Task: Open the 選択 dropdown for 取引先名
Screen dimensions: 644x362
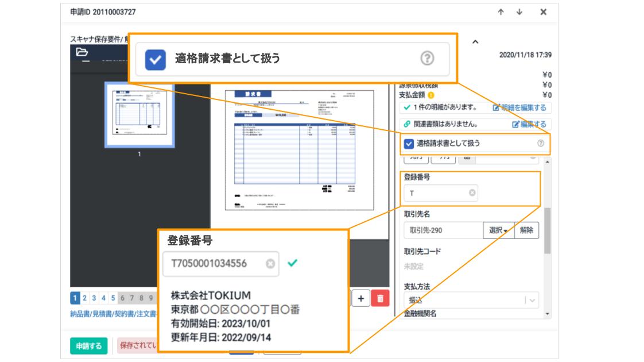Action: (x=498, y=230)
